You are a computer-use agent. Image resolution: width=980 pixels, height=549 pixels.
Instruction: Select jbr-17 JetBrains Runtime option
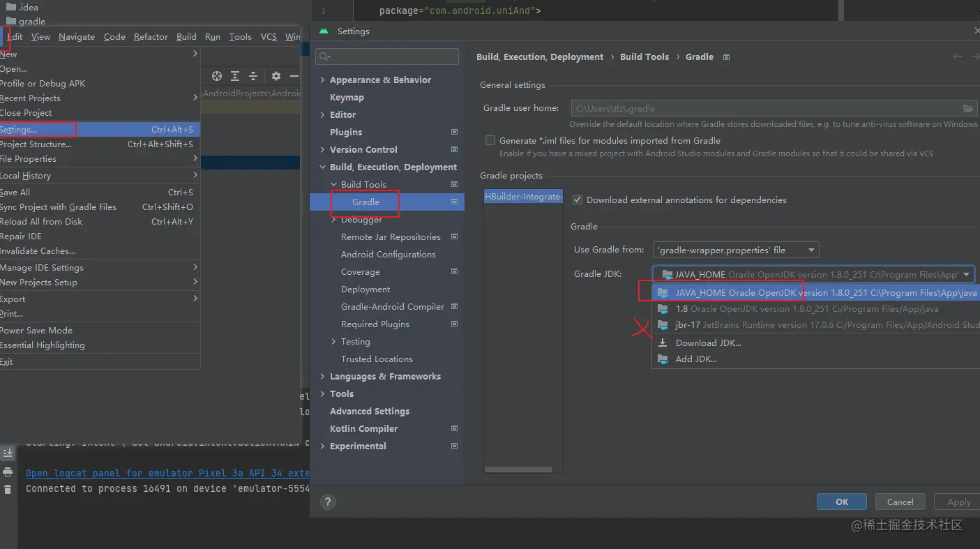(x=815, y=325)
